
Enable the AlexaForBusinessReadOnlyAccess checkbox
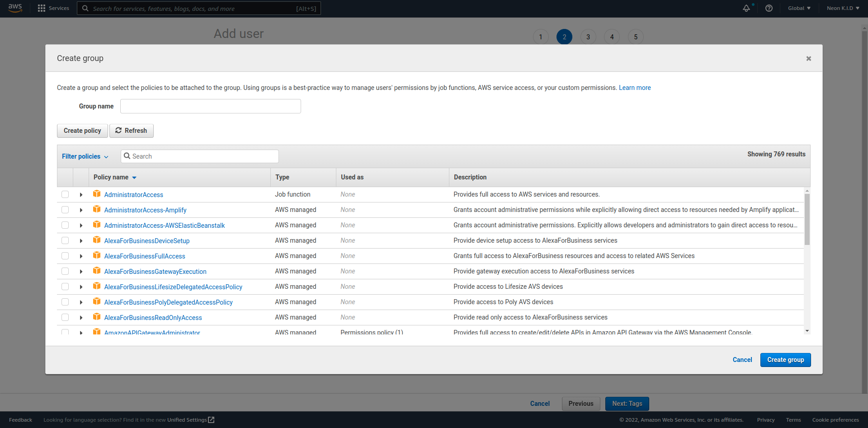pyautogui.click(x=65, y=317)
